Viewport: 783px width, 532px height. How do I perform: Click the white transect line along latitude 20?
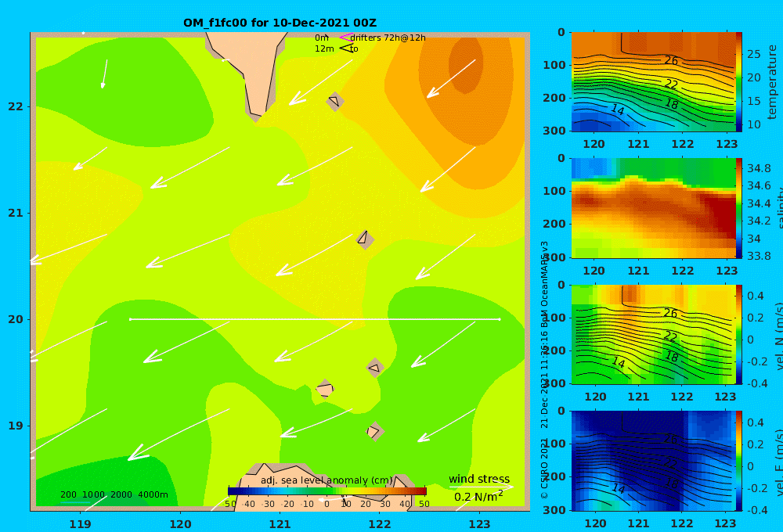(315, 319)
